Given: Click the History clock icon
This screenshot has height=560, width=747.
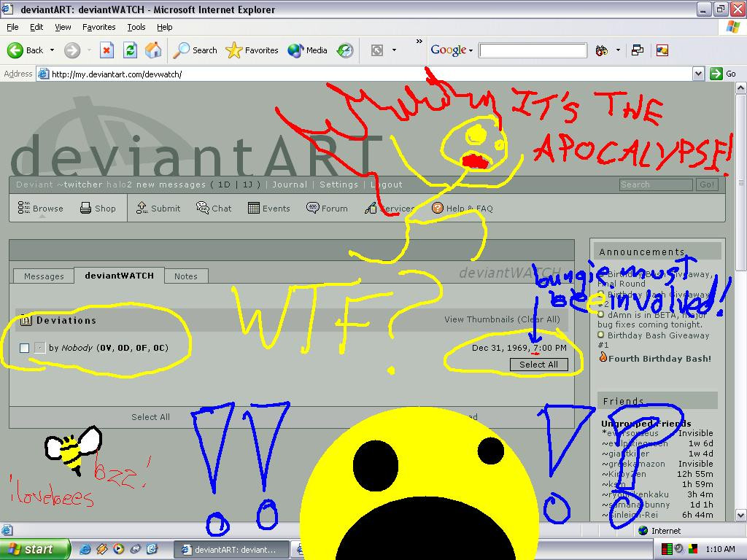Looking at the screenshot, I should [345, 50].
